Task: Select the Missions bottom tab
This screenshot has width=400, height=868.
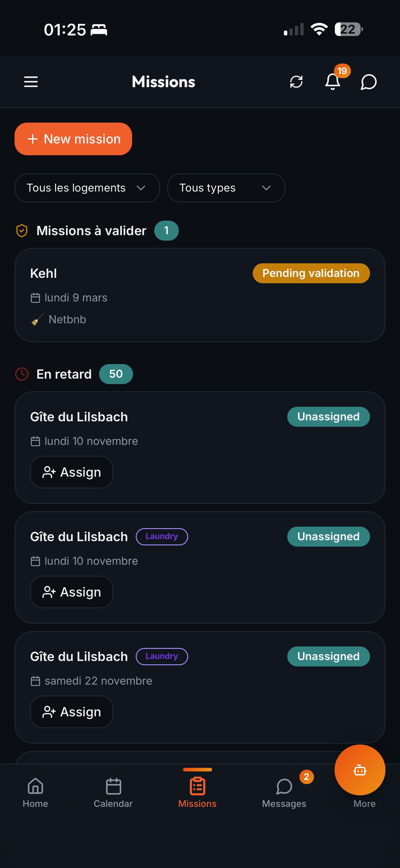Action: (197, 792)
